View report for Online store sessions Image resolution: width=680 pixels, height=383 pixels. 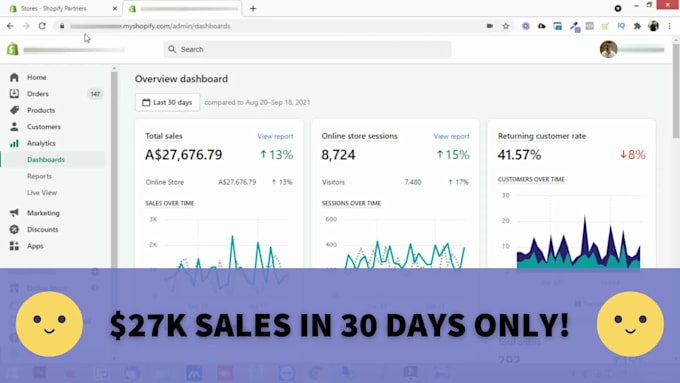click(x=451, y=136)
